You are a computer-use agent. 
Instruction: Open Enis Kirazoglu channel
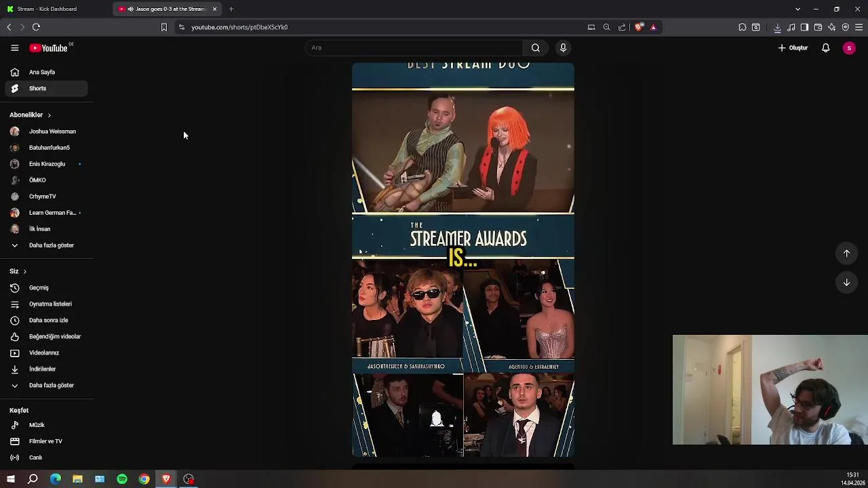46,163
